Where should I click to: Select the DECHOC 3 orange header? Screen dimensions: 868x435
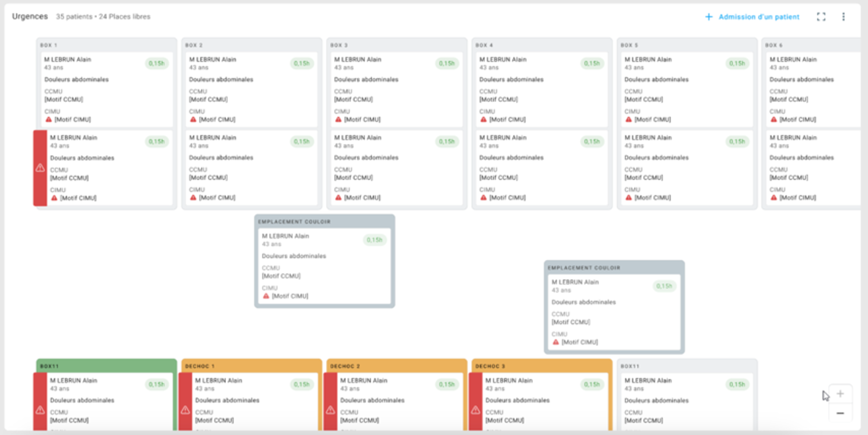point(542,366)
